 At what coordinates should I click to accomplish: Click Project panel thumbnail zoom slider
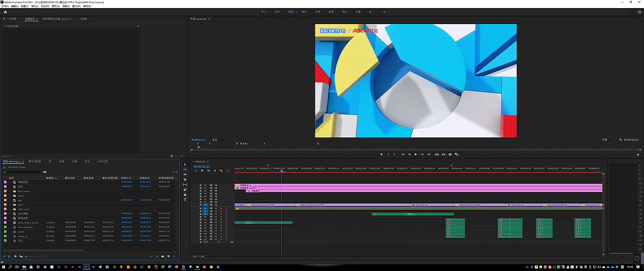[33, 256]
